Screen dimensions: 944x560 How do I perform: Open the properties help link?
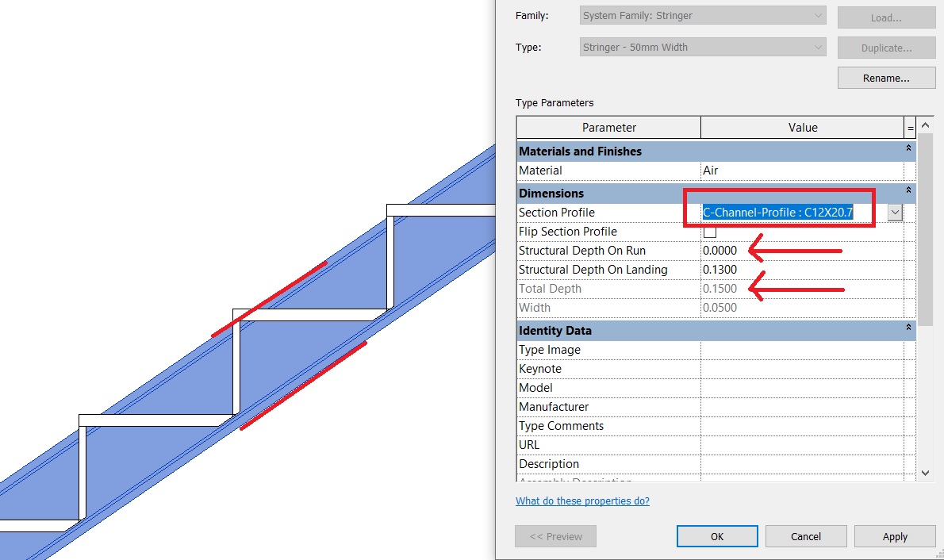(582, 501)
